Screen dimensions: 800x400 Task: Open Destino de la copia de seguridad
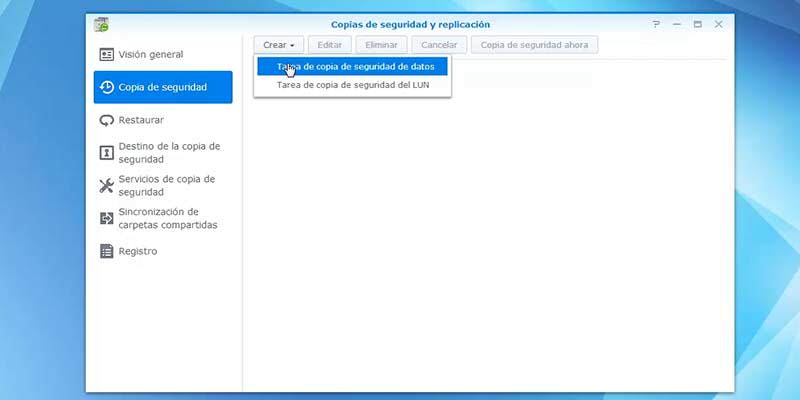click(163, 153)
